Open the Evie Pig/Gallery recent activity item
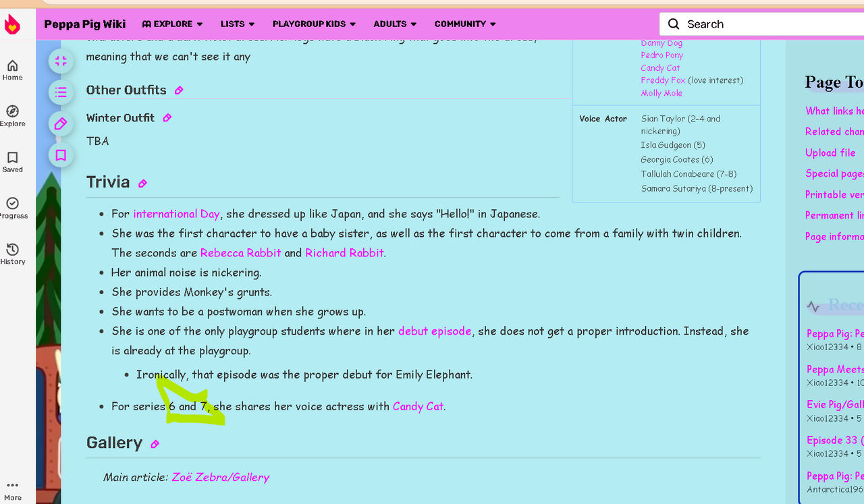Screen dimensions: 864x504 835,404
